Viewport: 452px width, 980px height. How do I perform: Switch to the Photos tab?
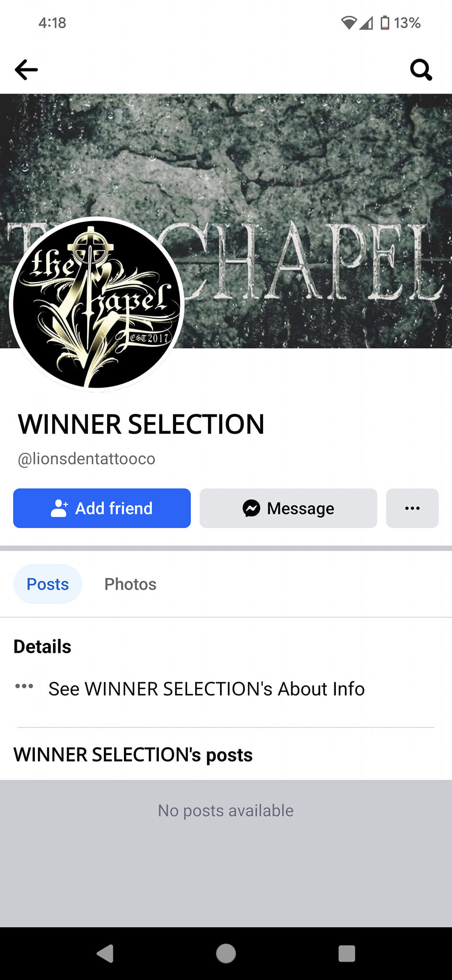pyautogui.click(x=131, y=584)
